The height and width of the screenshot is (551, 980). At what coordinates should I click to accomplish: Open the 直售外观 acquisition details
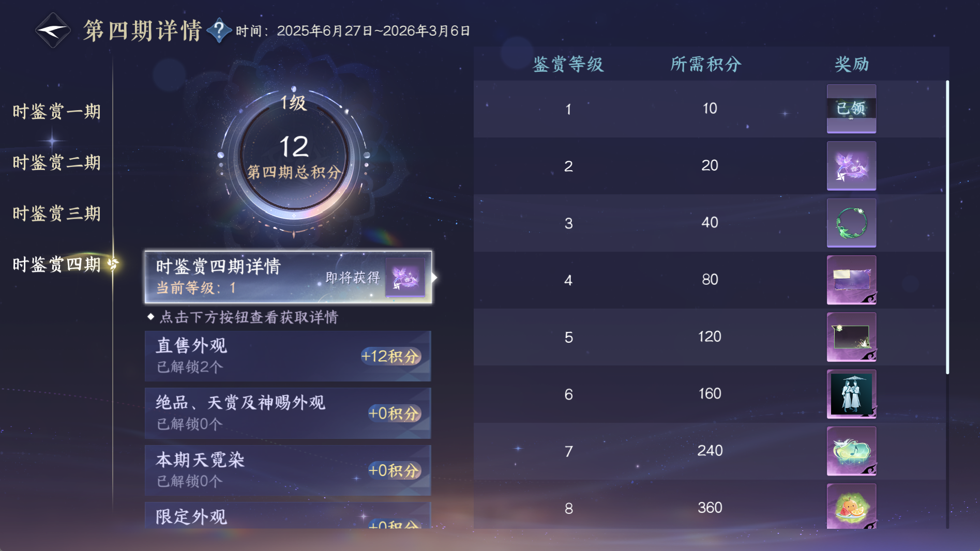[288, 356]
